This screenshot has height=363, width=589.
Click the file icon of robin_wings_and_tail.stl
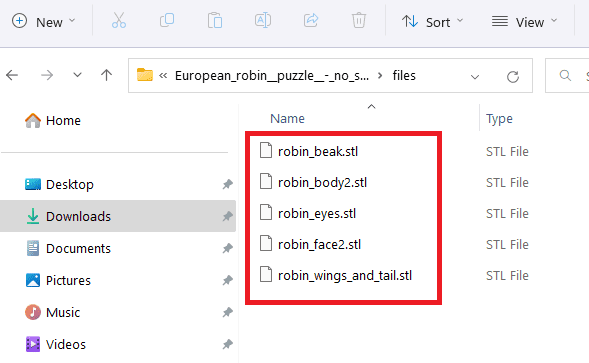click(x=266, y=274)
